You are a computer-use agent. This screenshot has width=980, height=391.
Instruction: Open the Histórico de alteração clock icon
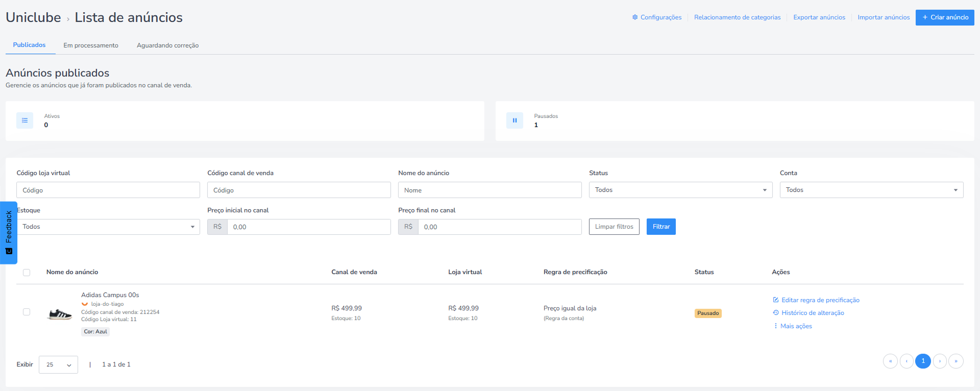(x=776, y=313)
